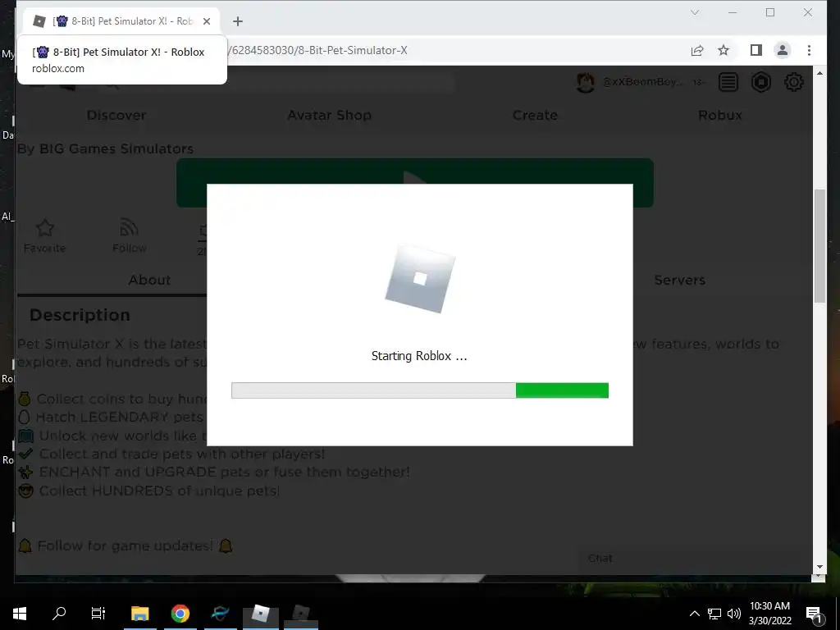
Task: Click the address bar URL
Action: point(319,50)
